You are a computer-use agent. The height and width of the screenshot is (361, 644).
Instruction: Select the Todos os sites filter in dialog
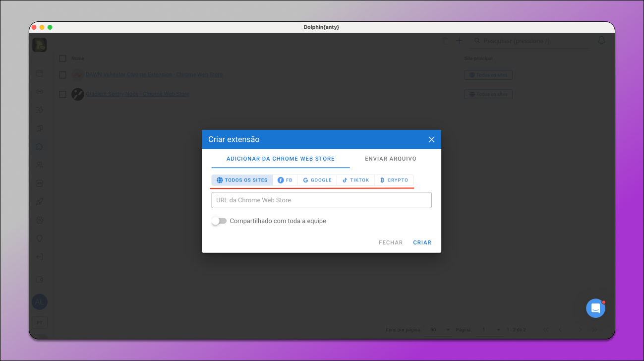pos(242,180)
